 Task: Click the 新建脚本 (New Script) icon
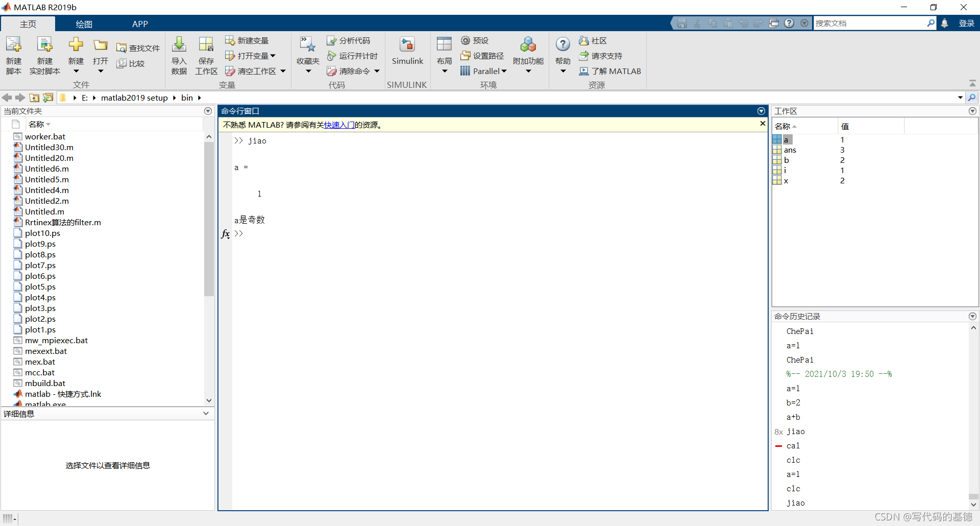[14, 45]
